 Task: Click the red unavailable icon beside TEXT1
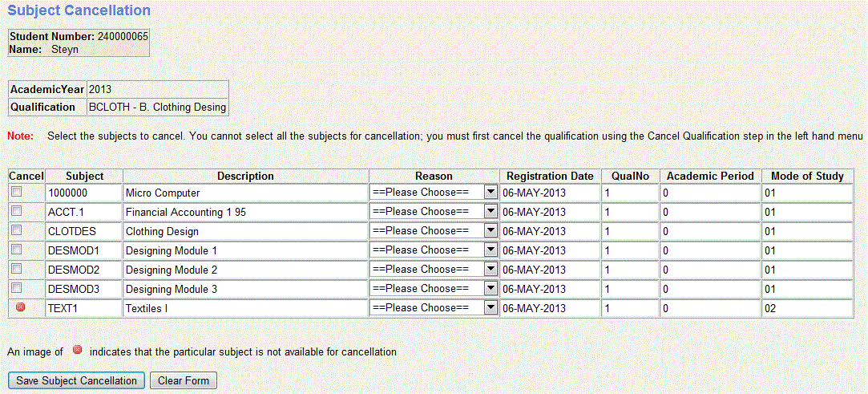coord(21,307)
